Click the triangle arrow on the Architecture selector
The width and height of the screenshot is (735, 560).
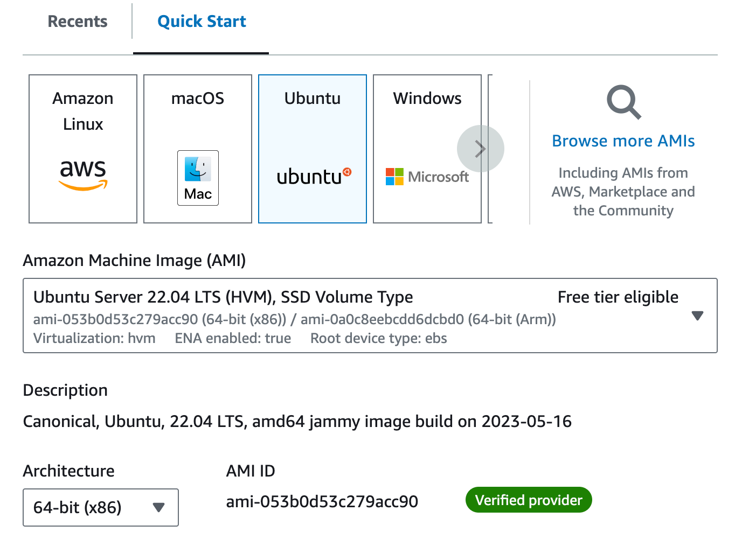[158, 507]
